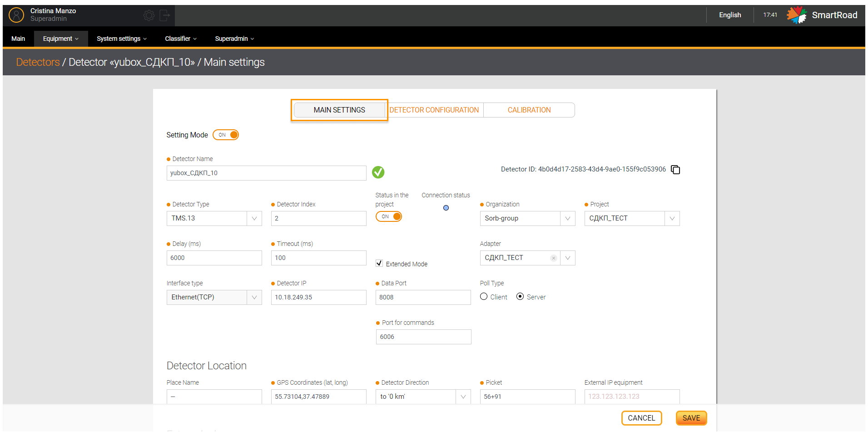868x436 pixels.
Task: Click the Place Name field
Action: coord(214,397)
